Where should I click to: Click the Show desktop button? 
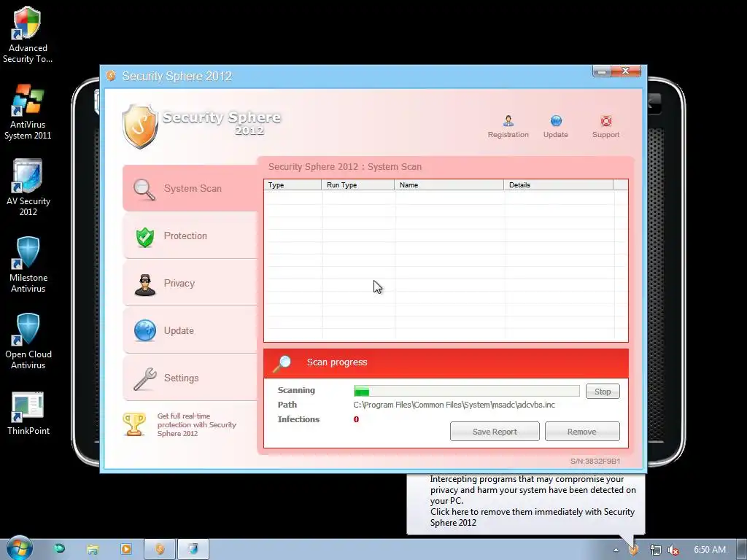coord(742,549)
